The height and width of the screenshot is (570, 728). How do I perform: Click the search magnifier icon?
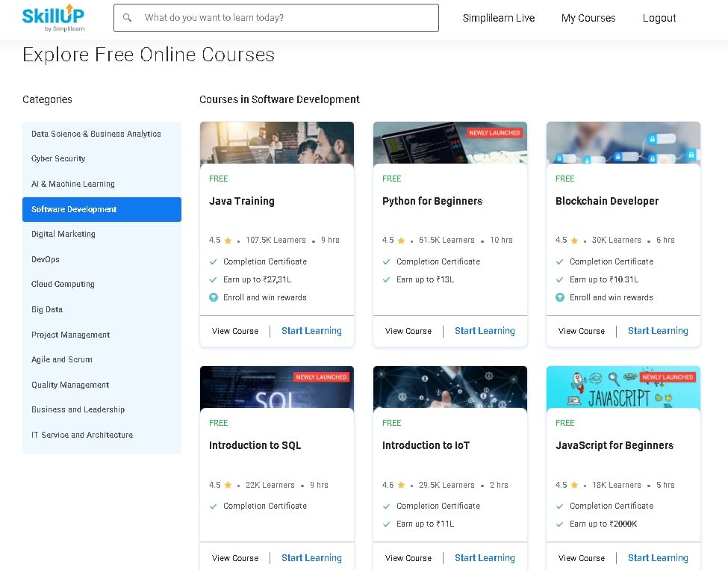pyautogui.click(x=127, y=18)
